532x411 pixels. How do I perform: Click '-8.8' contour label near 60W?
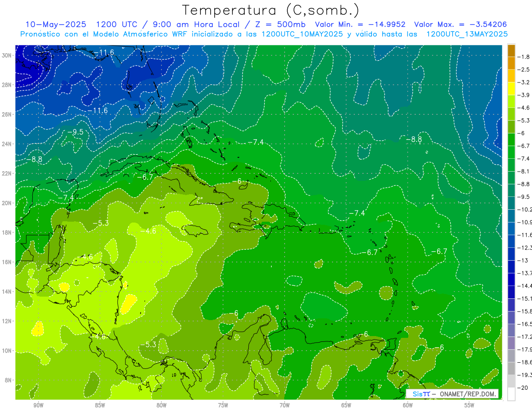click(414, 139)
